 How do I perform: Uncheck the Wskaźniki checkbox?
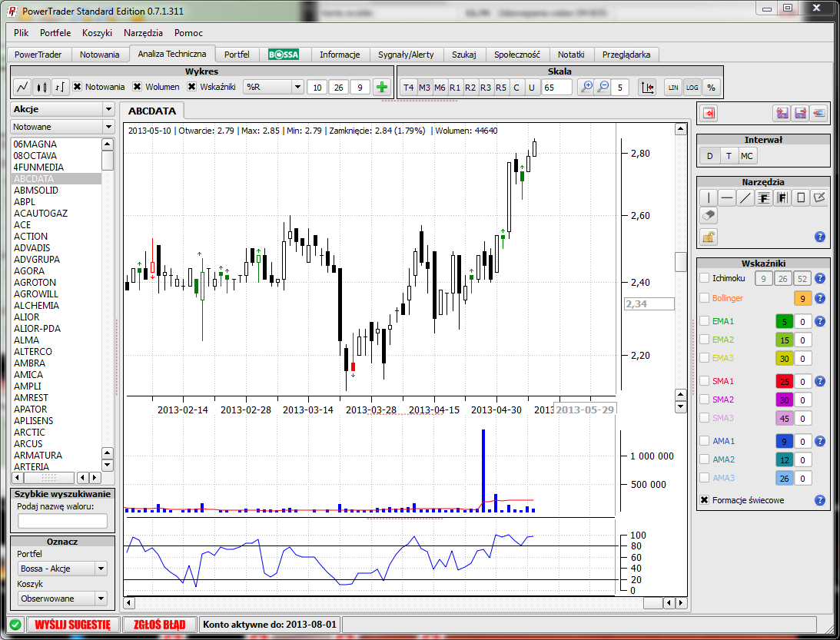click(192, 87)
